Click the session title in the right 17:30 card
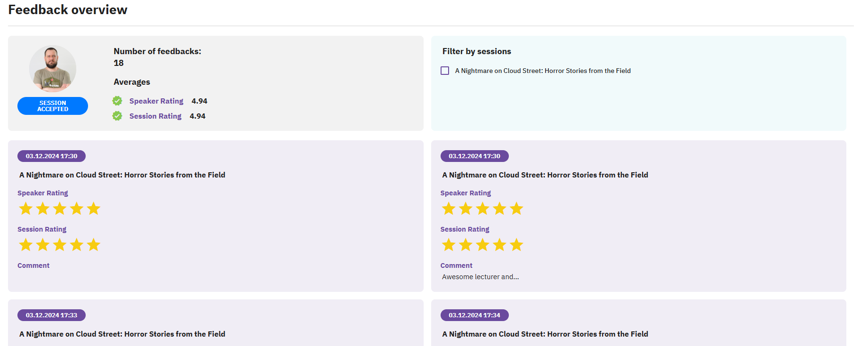 (545, 175)
